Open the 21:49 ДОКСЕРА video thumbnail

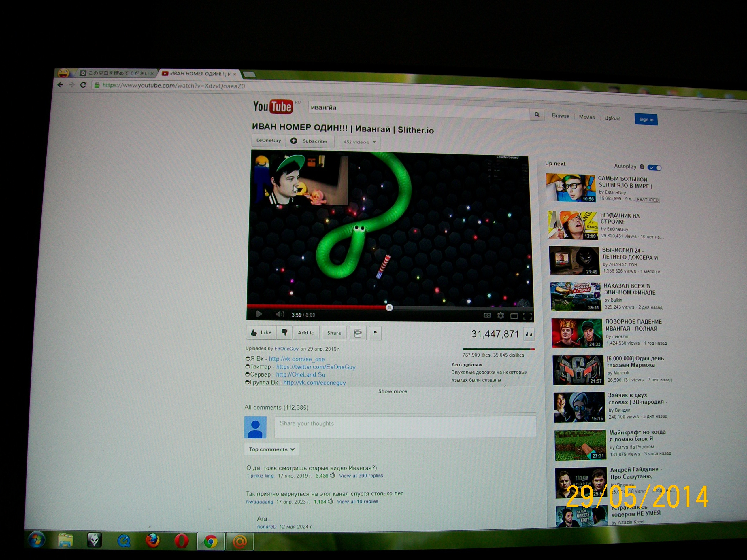point(574,260)
